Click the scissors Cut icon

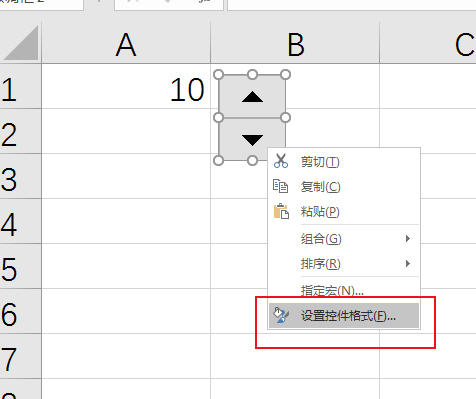[x=281, y=161]
